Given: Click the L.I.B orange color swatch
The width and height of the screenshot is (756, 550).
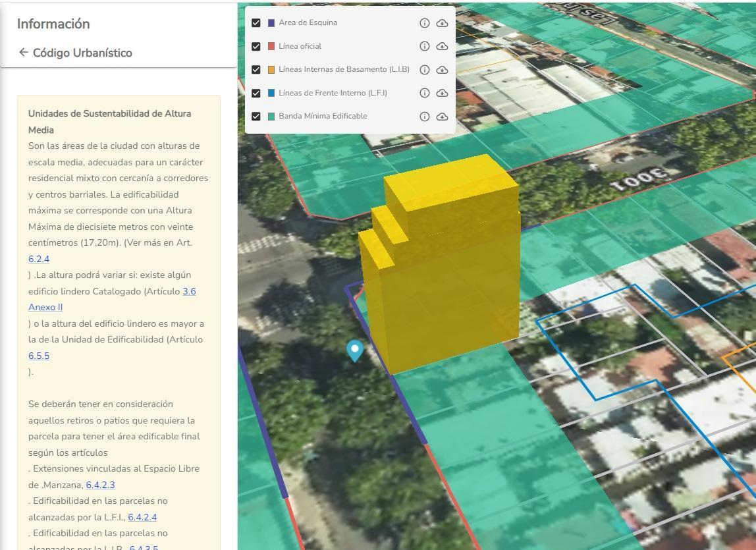Looking at the screenshot, I should (271, 69).
